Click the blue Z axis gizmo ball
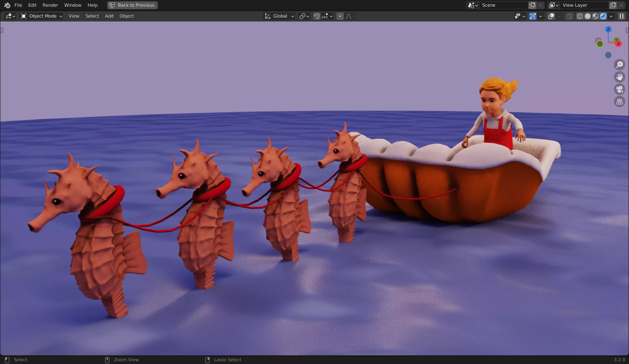Image resolution: width=629 pixels, height=364 pixels. tap(608, 29)
